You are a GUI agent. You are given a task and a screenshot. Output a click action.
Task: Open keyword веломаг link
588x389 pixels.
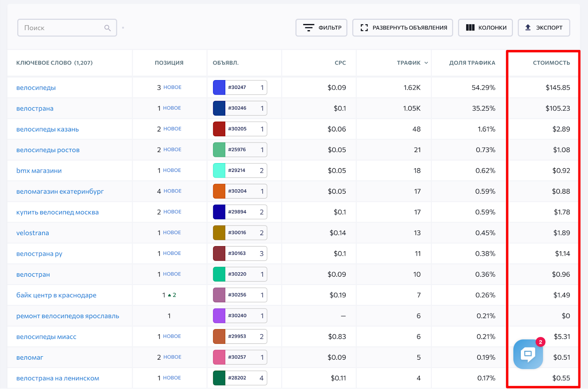click(x=30, y=357)
